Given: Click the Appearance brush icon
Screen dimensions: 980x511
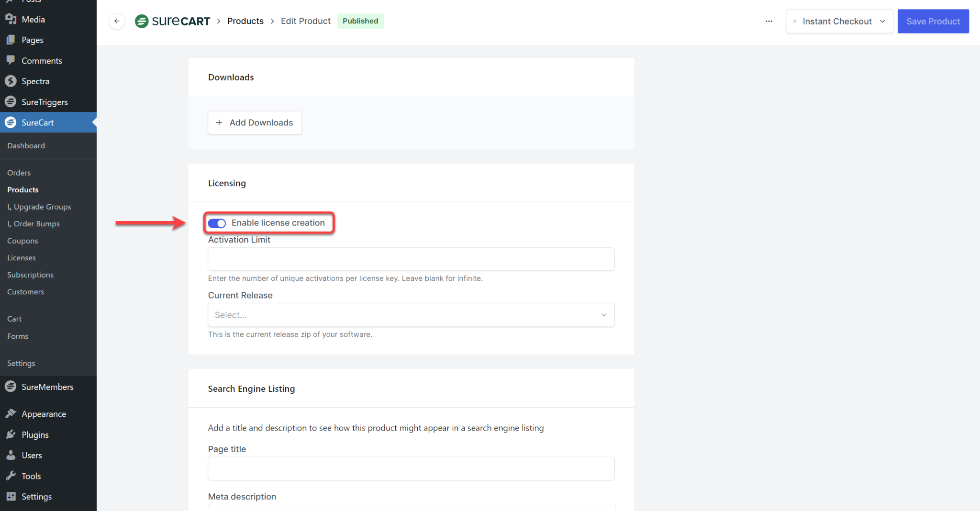Looking at the screenshot, I should coord(11,413).
